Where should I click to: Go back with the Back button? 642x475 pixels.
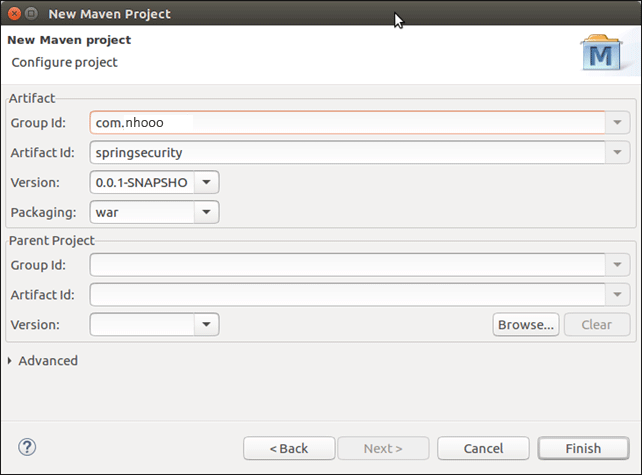pyautogui.click(x=289, y=448)
